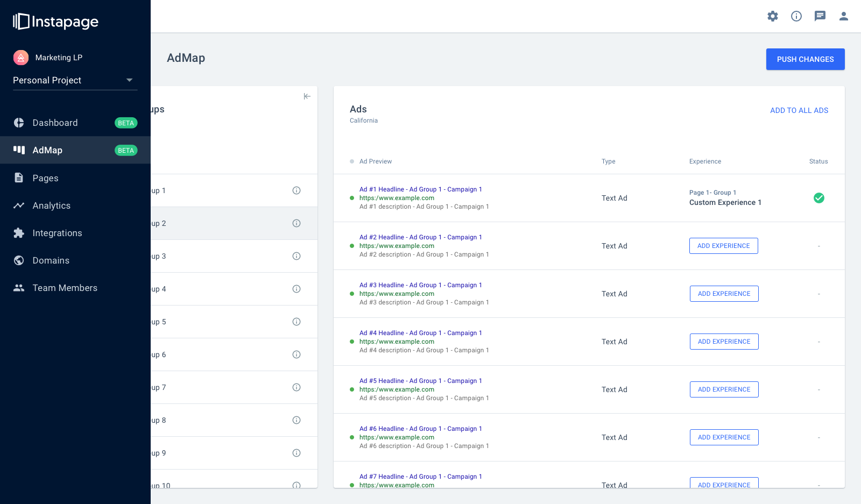The width and height of the screenshot is (861, 504).
Task: Select the AdMap sidebar icon
Action: pos(19,150)
